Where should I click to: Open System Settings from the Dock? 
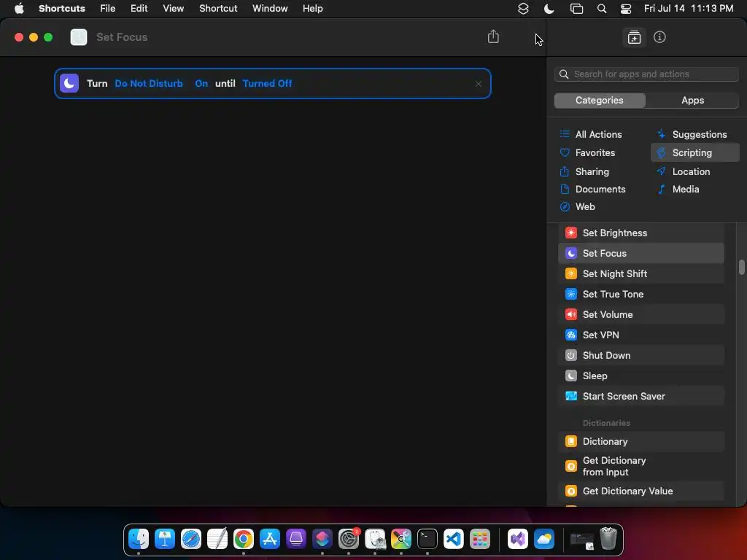(x=349, y=539)
